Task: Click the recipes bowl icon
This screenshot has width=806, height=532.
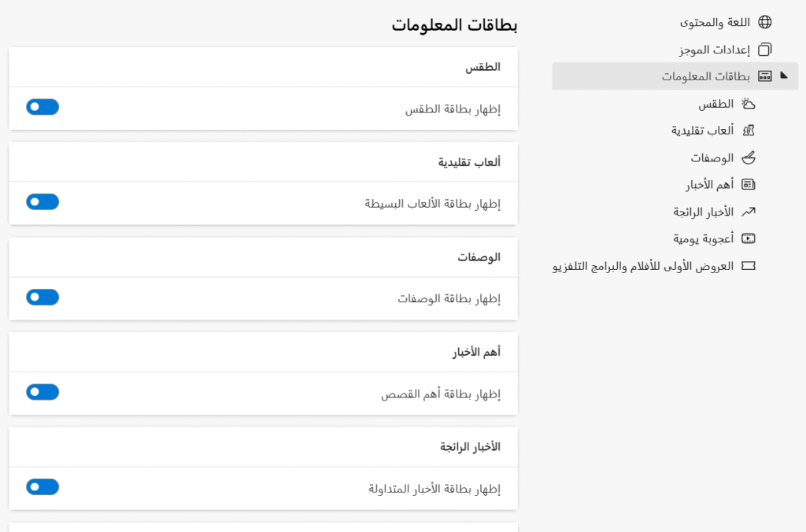Action: click(749, 157)
